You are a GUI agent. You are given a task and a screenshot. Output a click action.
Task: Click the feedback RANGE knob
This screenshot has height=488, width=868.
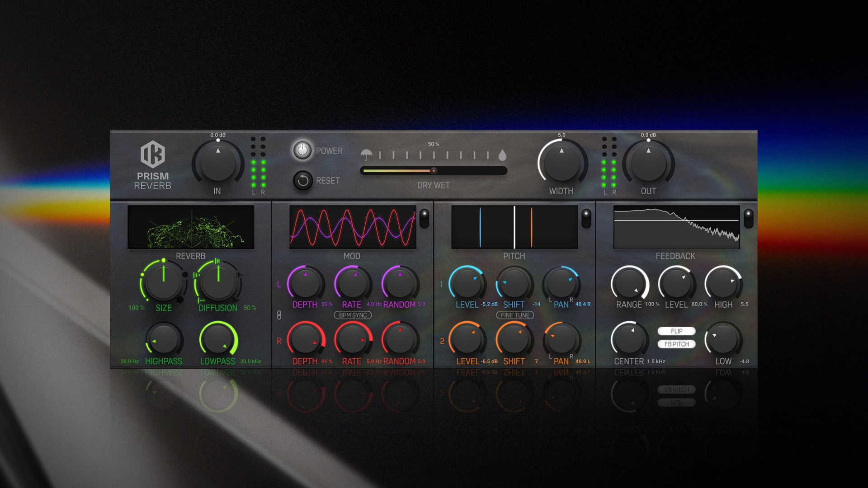(629, 283)
